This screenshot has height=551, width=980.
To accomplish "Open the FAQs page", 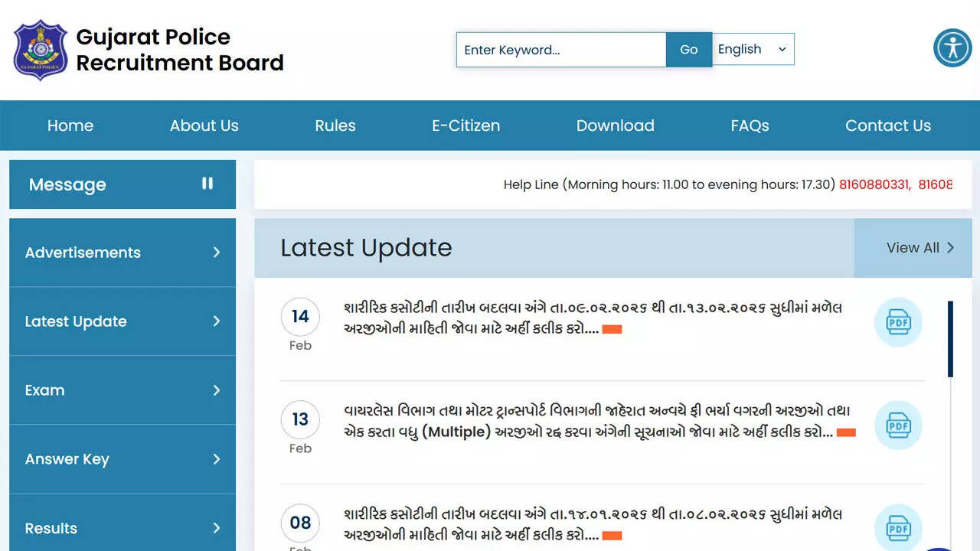I will coord(750,126).
